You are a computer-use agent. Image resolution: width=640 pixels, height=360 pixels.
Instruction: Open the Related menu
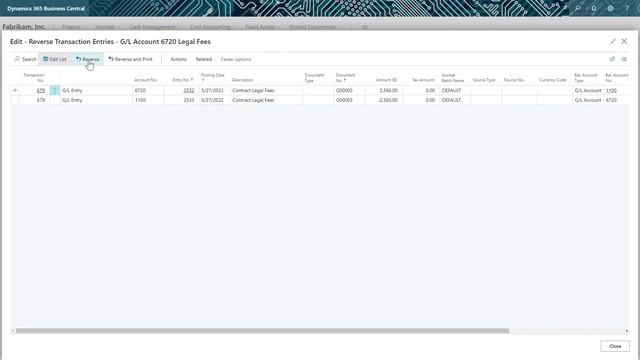tap(203, 59)
